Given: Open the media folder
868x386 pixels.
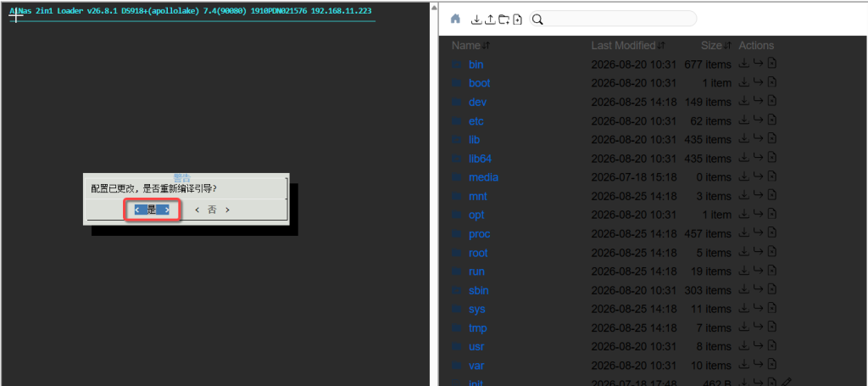Looking at the screenshot, I should (483, 177).
